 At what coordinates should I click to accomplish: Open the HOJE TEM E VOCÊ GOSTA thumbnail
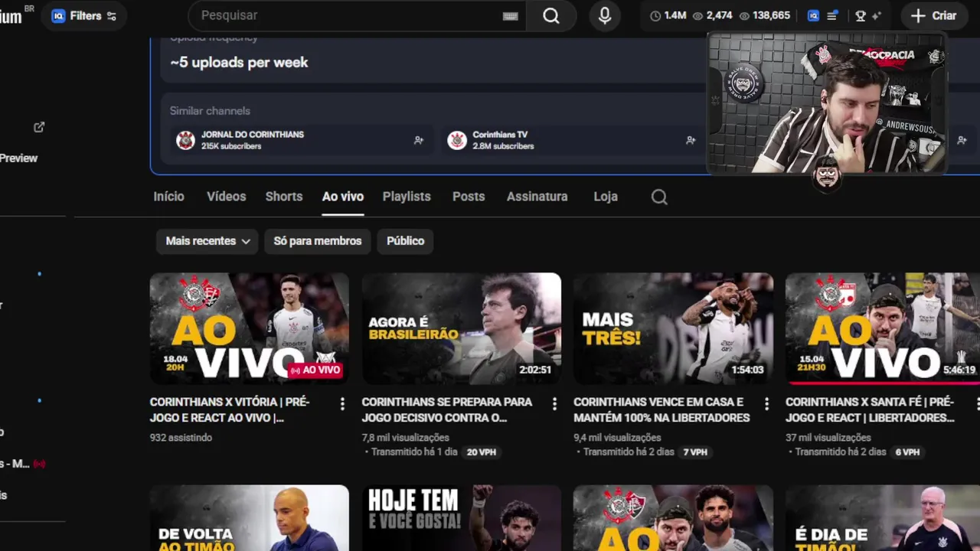click(x=462, y=518)
